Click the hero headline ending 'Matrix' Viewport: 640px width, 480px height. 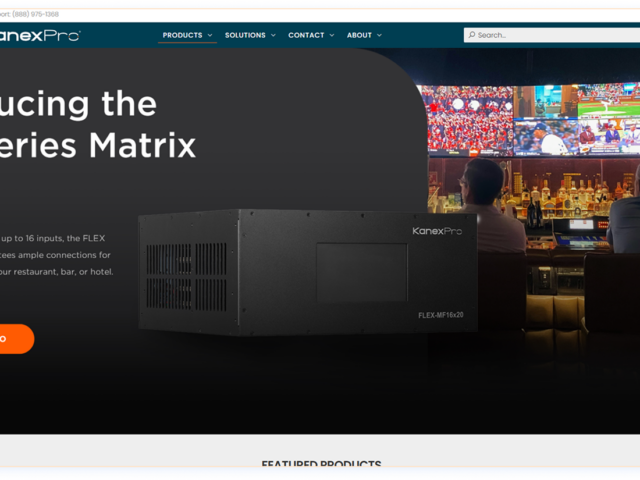click(x=98, y=124)
